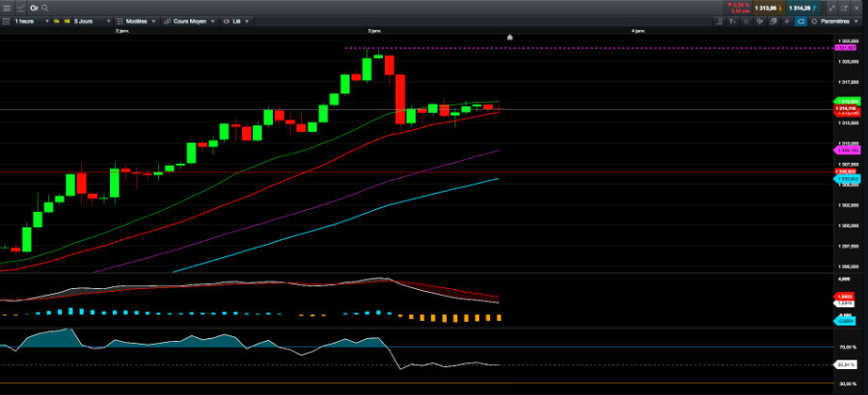
Task: Click the 'Or' instrument name
Action: (35, 9)
